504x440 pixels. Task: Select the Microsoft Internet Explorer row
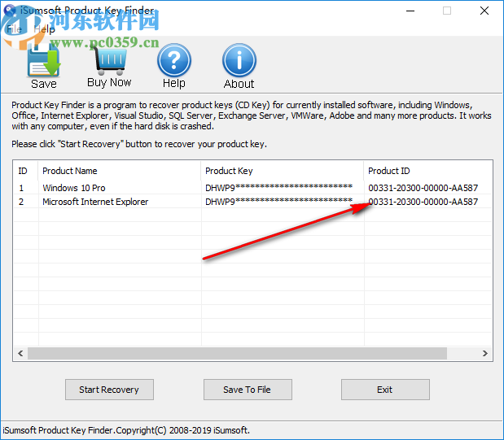(x=252, y=202)
